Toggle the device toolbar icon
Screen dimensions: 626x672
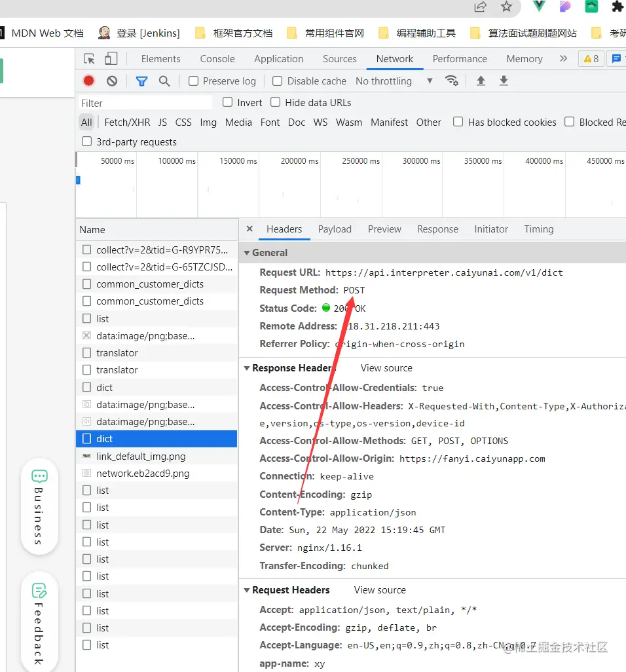pos(111,59)
